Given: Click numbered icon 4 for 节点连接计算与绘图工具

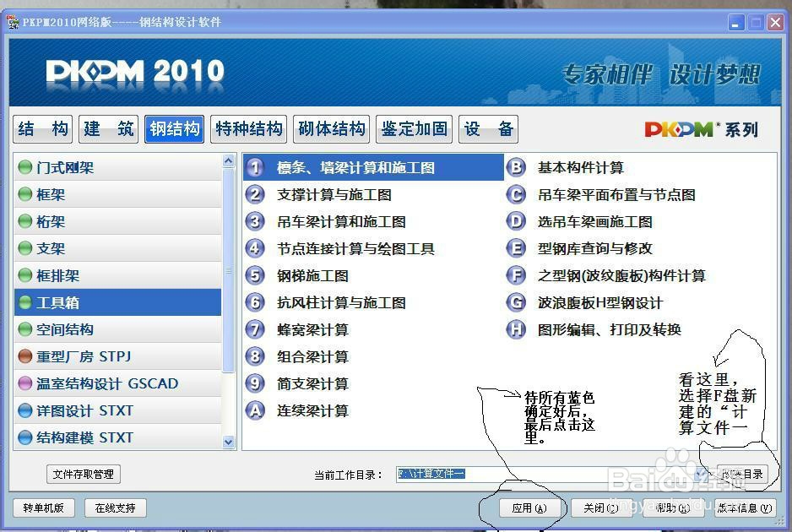Looking at the screenshot, I should [256, 248].
